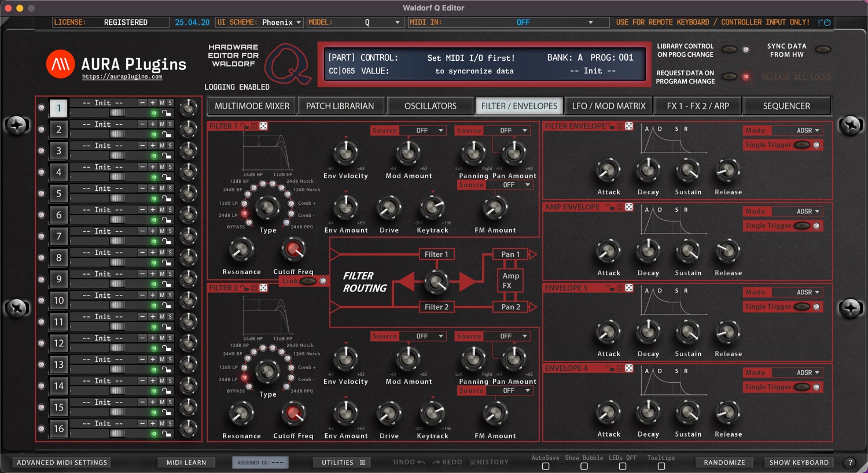Click the lock icon on part 1

coord(167,113)
